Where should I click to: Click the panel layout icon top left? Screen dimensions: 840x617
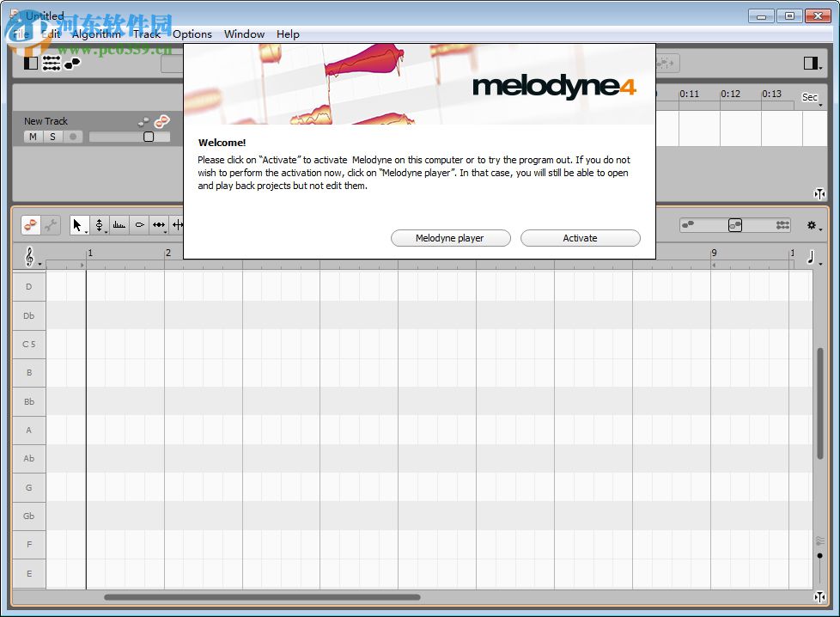pos(31,63)
